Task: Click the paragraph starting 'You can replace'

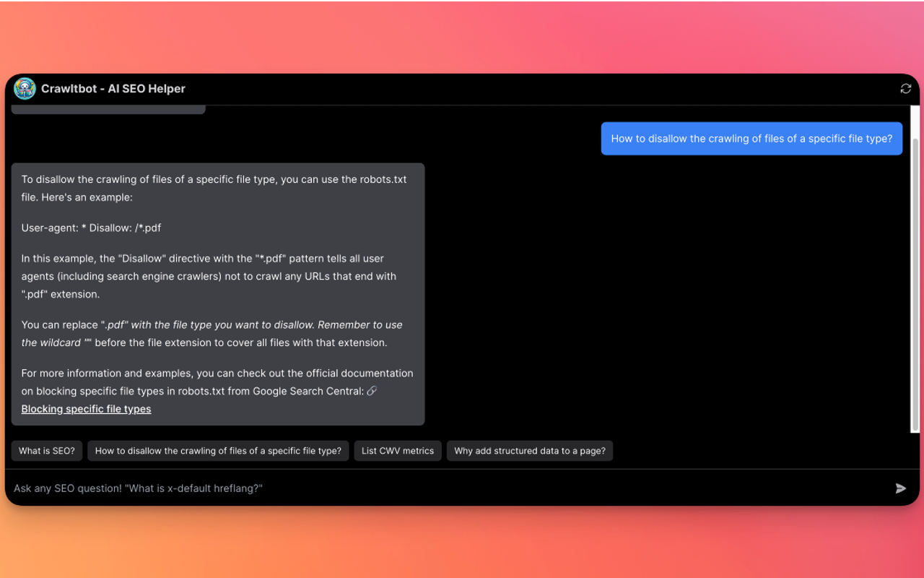Action: coord(212,334)
